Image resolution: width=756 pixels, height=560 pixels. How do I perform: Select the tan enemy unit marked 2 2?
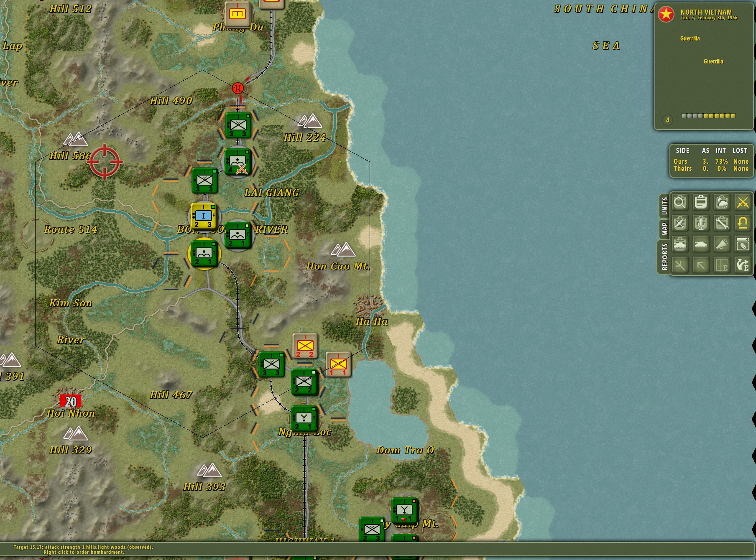(x=305, y=346)
